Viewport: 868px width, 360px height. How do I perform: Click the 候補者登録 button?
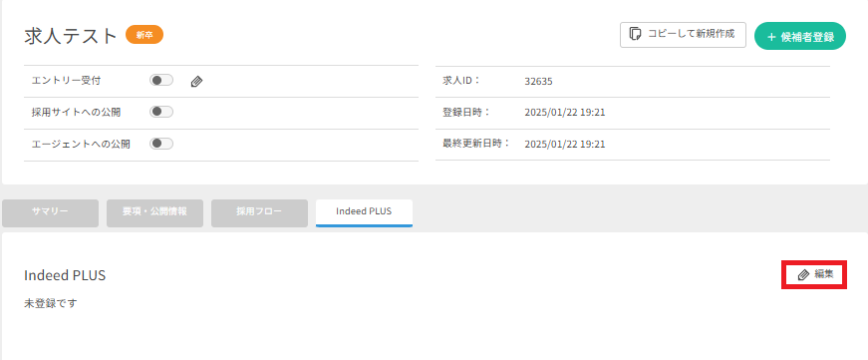coord(800,36)
